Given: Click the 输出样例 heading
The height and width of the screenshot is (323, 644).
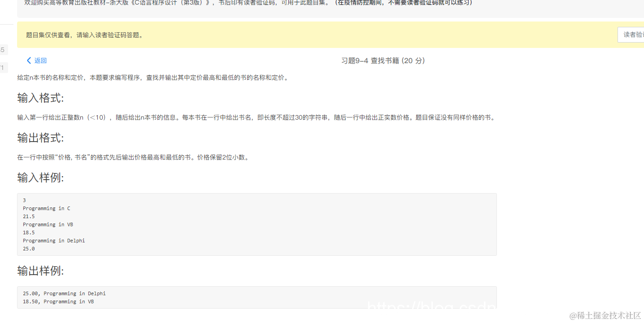Looking at the screenshot, I should [40, 271].
